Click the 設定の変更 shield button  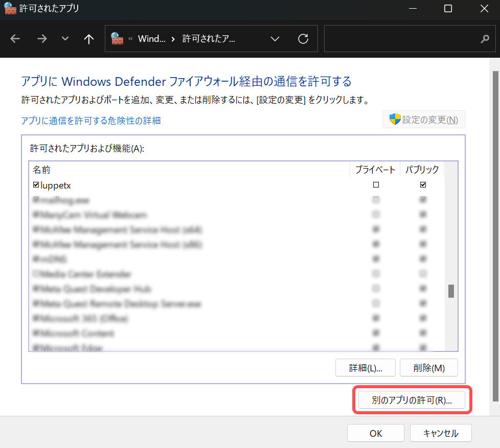[x=423, y=120]
